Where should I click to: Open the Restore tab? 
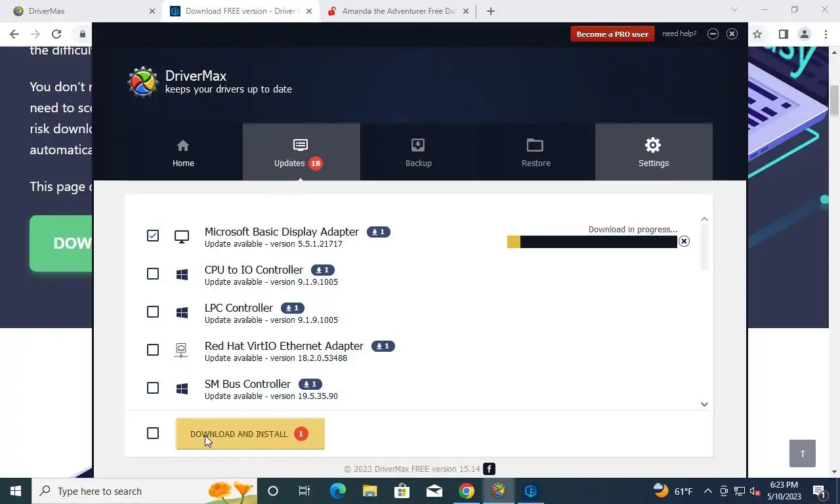coord(535,152)
